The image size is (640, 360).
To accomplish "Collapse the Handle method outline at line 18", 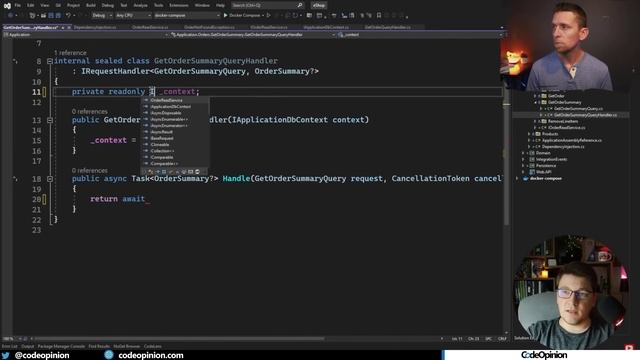I will pos(50,179).
